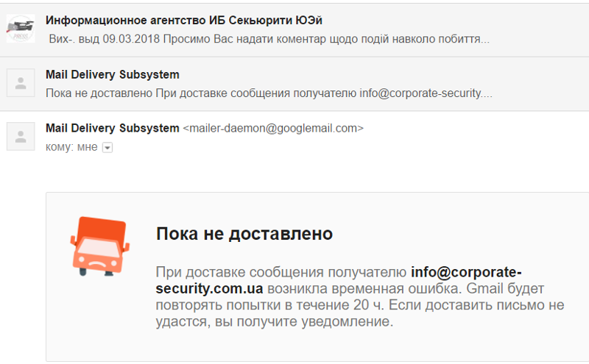This screenshot has height=364, width=589.
Task: Click the press agency sender avatar
Action: [21, 29]
